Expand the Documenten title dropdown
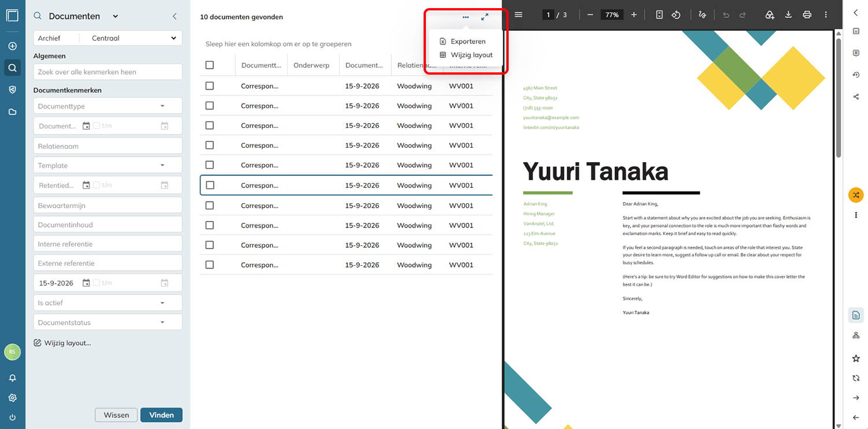 (x=115, y=17)
